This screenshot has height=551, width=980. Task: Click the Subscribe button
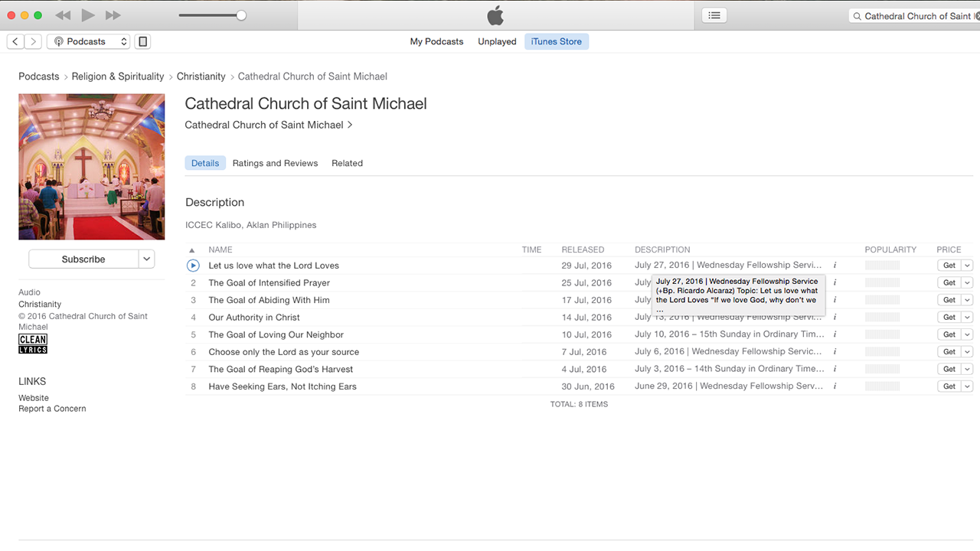pyautogui.click(x=83, y=259)
